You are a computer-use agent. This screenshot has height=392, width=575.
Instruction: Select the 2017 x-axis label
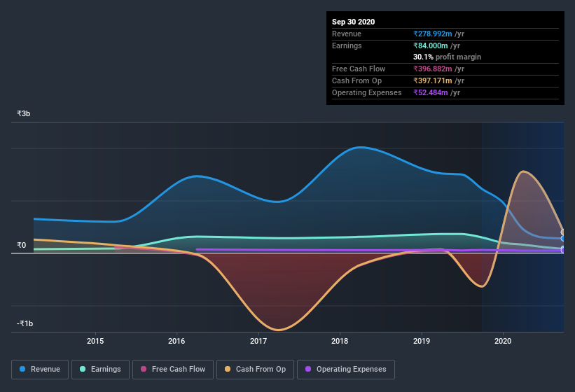[x=258, y=341]
